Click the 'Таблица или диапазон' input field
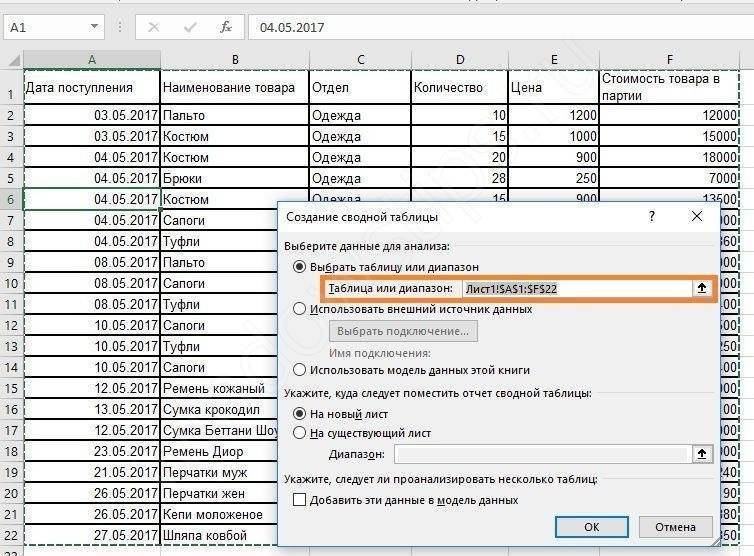Viewport: 754px width, 556px height. (575, 288)
